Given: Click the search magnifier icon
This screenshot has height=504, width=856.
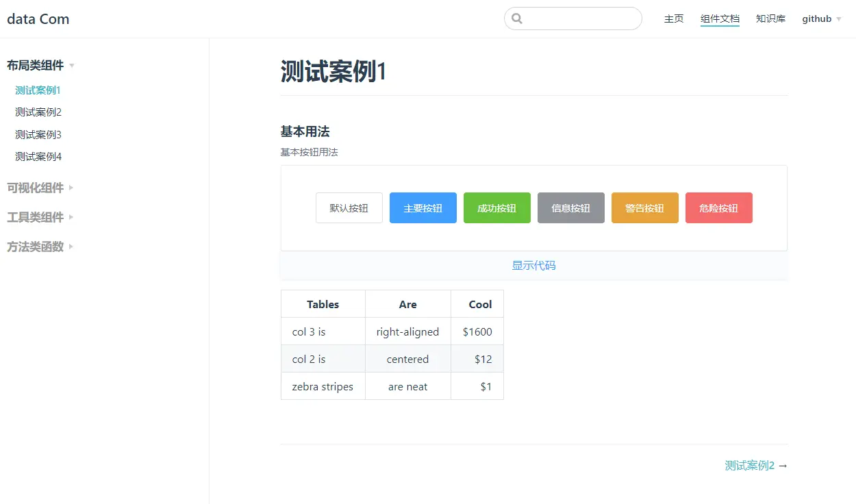Looking at the screenshot, I should 517,18.
